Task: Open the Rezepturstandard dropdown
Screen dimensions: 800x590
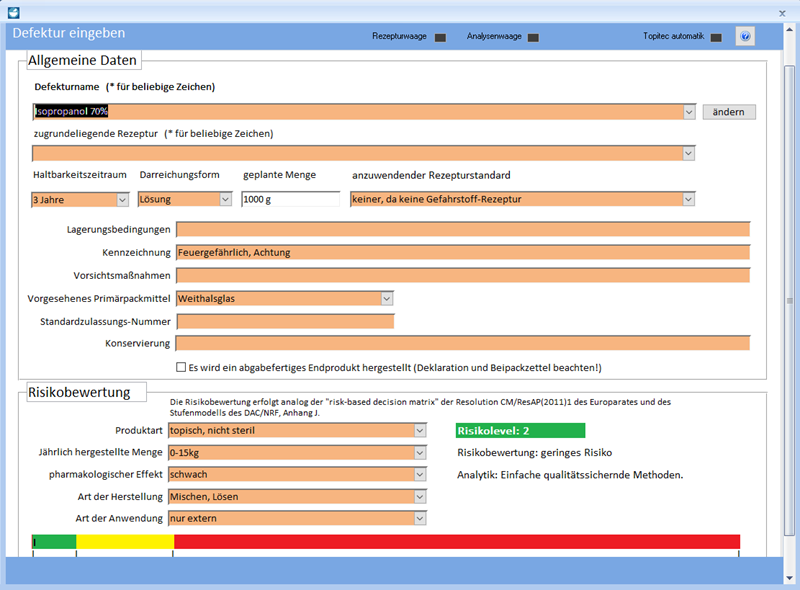Action: point(688,199)
